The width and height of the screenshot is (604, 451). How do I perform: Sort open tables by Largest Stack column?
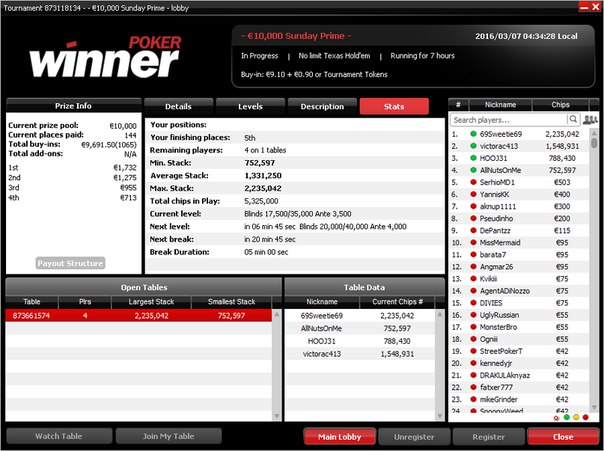point(151,302)
